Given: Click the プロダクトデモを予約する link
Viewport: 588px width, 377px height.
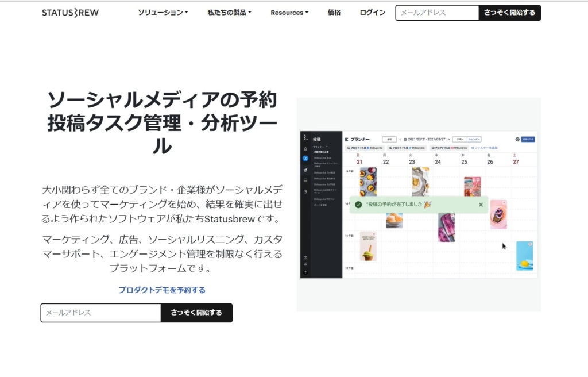Looking at the screenshot, I should coord(162,290).
